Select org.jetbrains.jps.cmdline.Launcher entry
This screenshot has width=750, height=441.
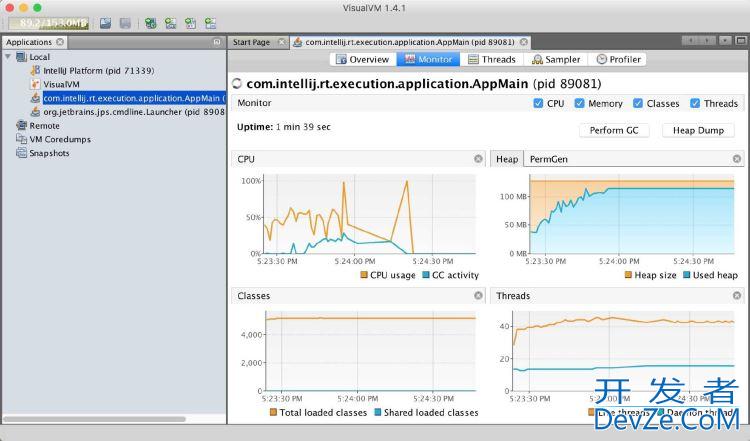[134, 112]
